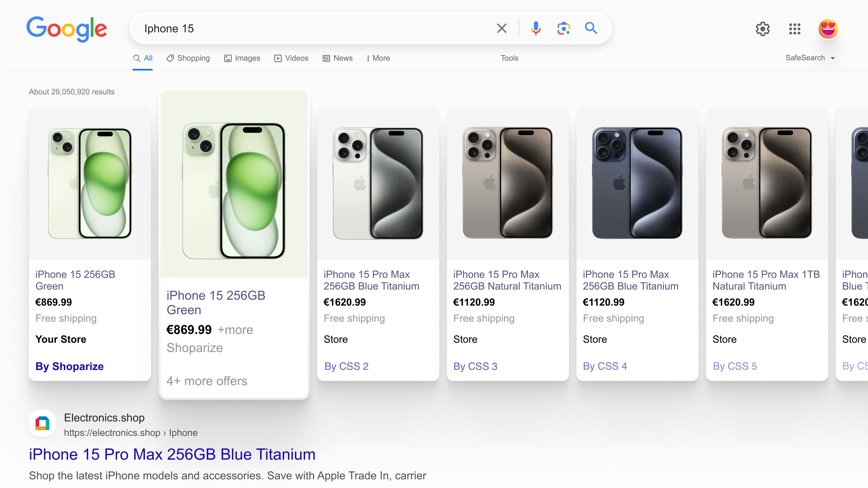Open the News results tab
Viewport: 868px width, 488px height.
(x=338, y=58)
